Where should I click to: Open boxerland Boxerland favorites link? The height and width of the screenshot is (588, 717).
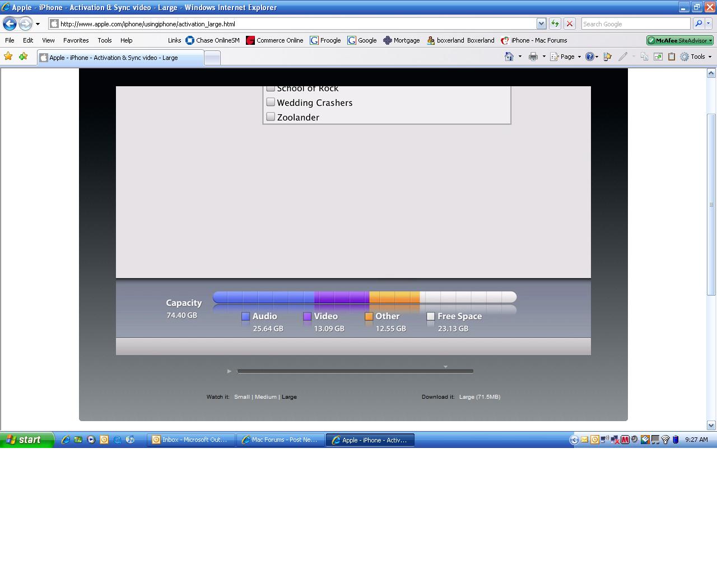coord(460,40)
